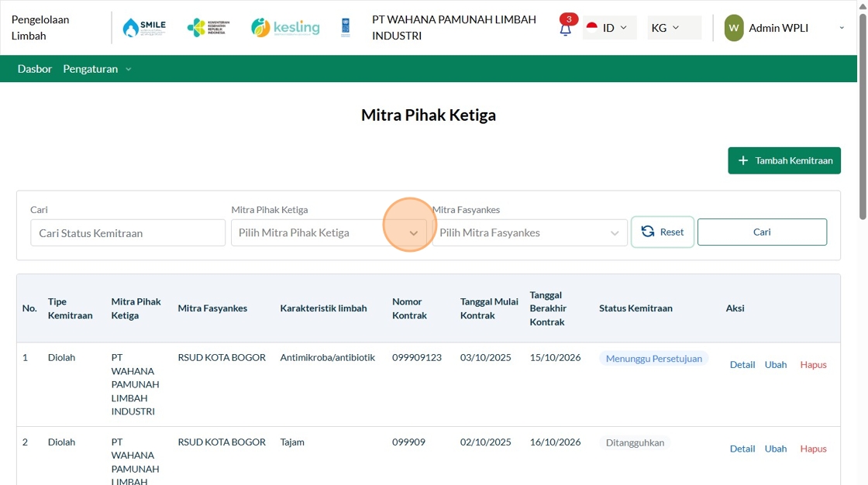Screen dimensions: 868x485
Task: Open Detail for contract 099909123
Action: [x=742, y=364]
